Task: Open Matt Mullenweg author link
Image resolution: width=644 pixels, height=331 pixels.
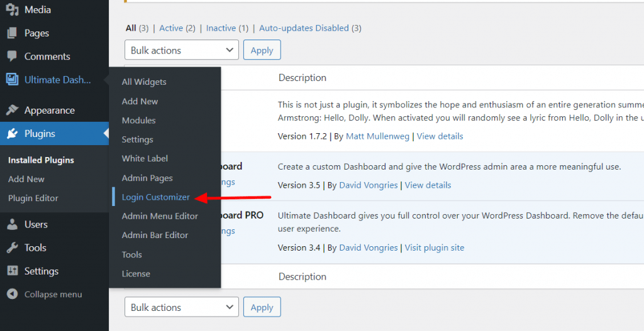Action: coord(377,136)
